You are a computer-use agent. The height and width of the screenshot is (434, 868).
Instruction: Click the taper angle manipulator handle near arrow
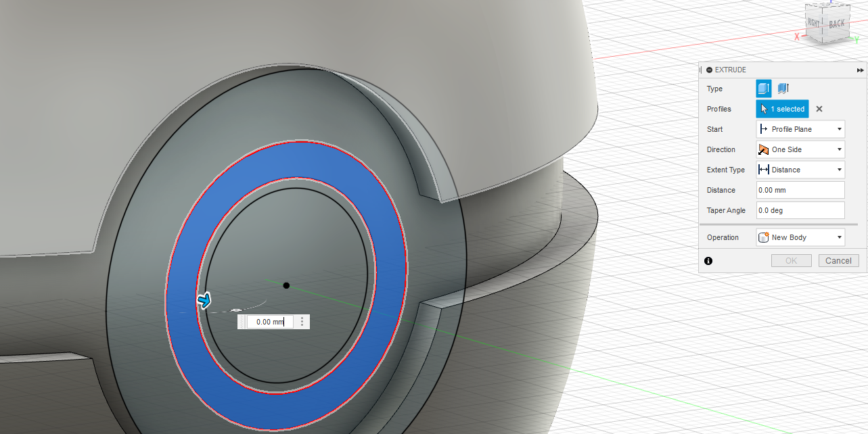tap(236, 310)
